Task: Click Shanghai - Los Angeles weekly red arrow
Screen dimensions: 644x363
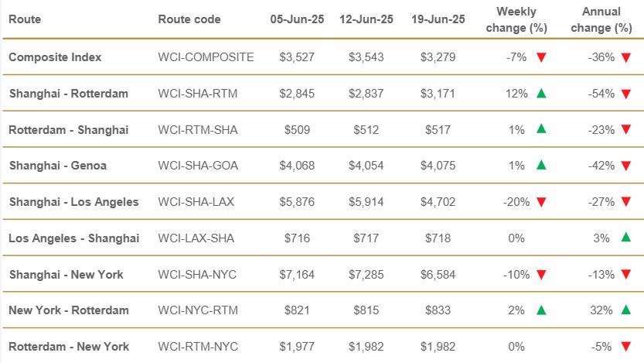Action: 541,202
